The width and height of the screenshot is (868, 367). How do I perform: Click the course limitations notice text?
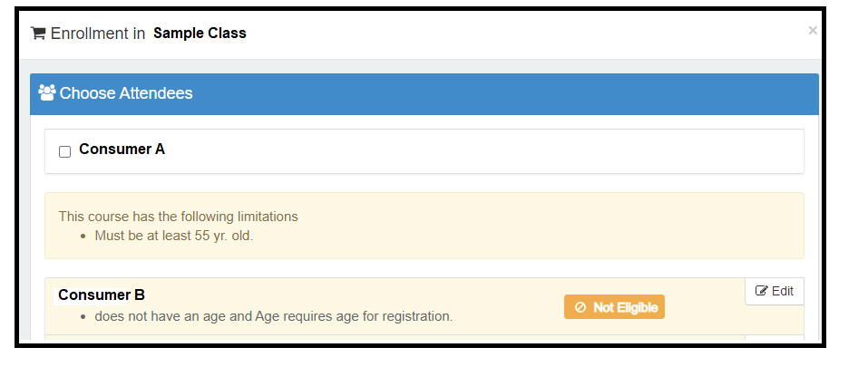[178, 217]
